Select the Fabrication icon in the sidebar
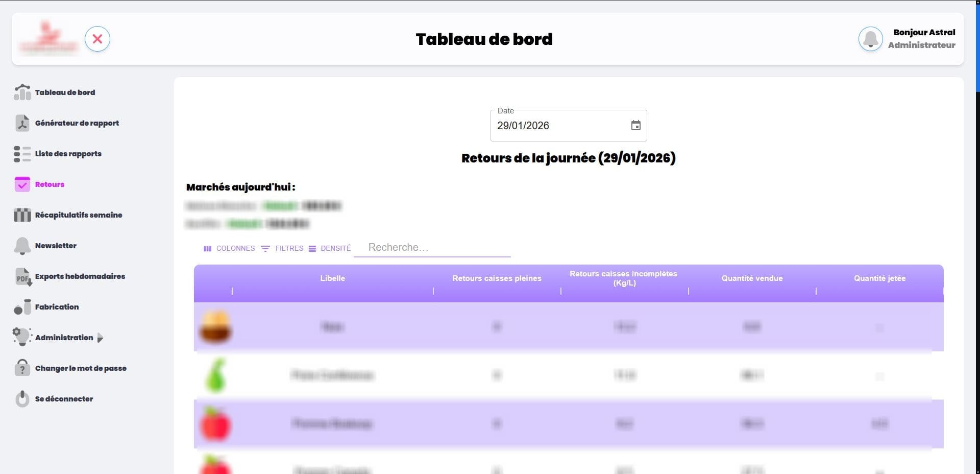The height and width of the screenshot is (474, 980). click(x=21, y=307)
